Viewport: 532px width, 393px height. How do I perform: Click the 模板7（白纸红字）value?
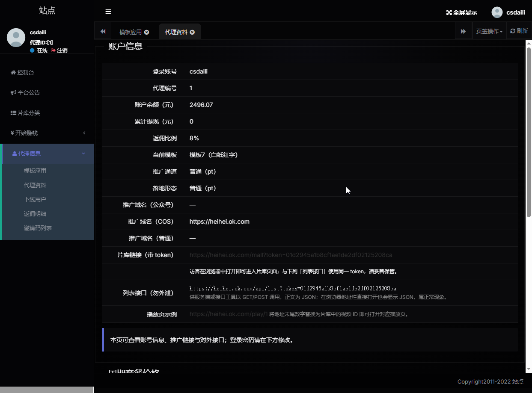[214, 155]
